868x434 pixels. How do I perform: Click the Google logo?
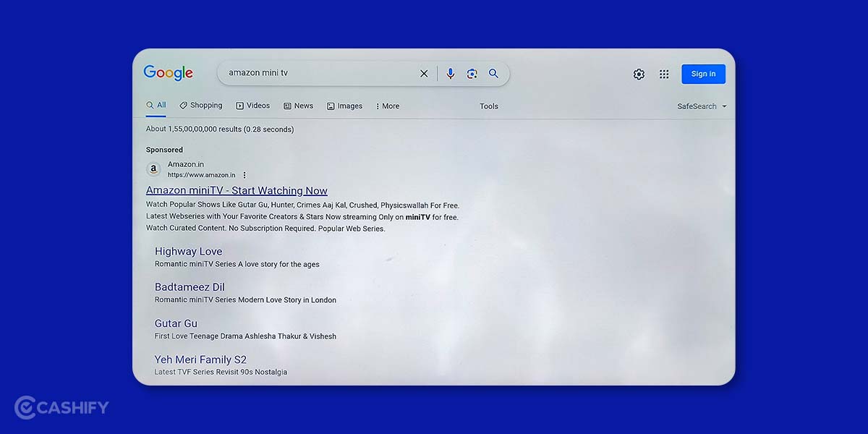(168, 73)
